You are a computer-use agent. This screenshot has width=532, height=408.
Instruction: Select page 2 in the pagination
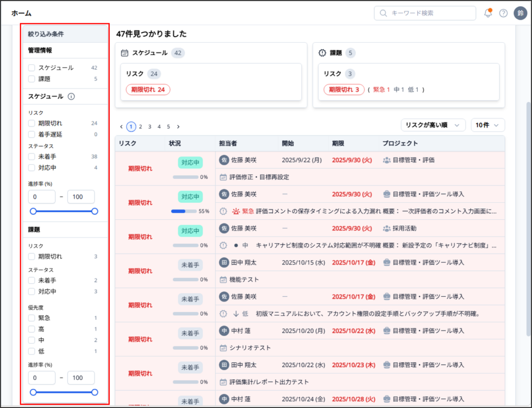[140, 127]
